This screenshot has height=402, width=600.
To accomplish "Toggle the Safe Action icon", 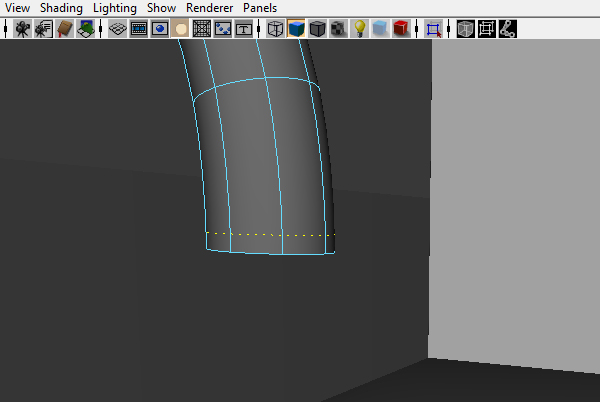I will click(x=223, y=29).
